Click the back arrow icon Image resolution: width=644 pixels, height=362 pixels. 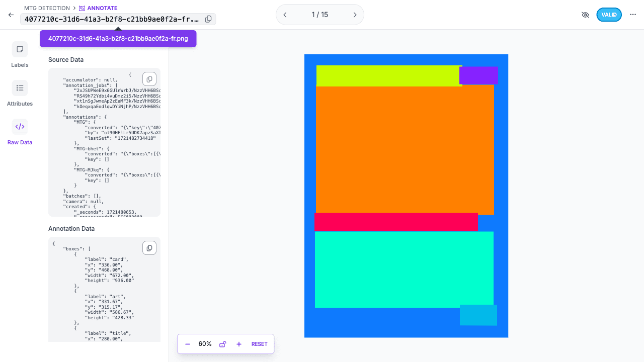(x=11, y=15)
